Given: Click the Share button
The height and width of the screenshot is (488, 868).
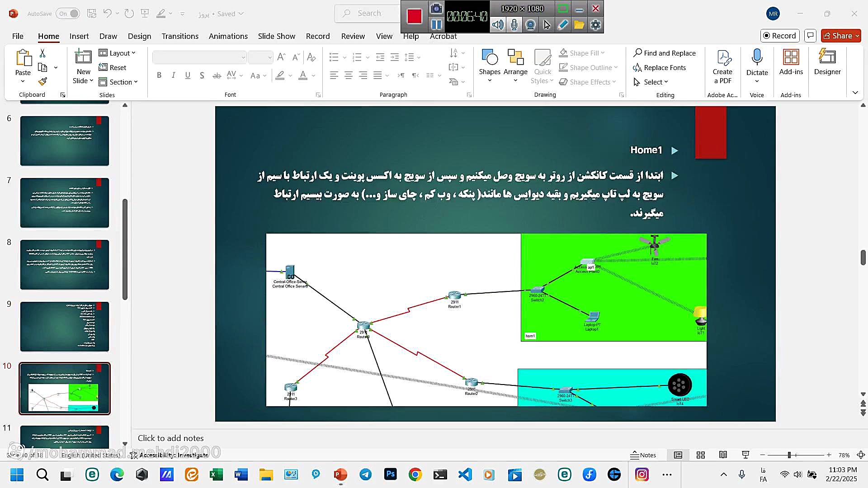Looking at the screenshot, I should tap(841, 36).
